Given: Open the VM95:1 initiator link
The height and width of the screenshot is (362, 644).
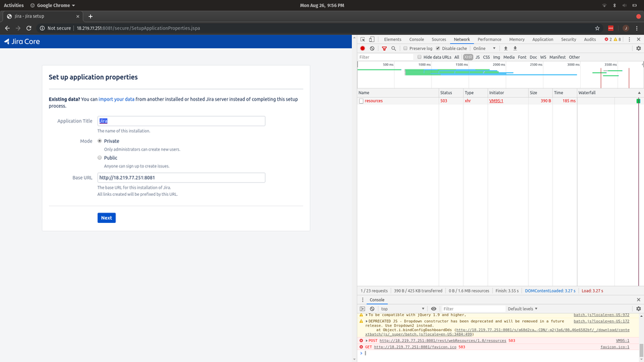Looking at the screenshot, I should coord(496,101).
